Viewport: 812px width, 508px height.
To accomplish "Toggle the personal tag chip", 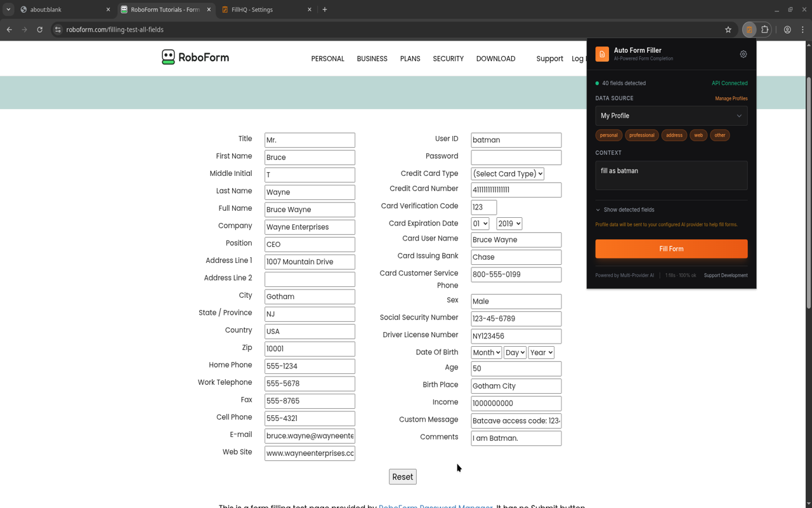I will [608, 135].
